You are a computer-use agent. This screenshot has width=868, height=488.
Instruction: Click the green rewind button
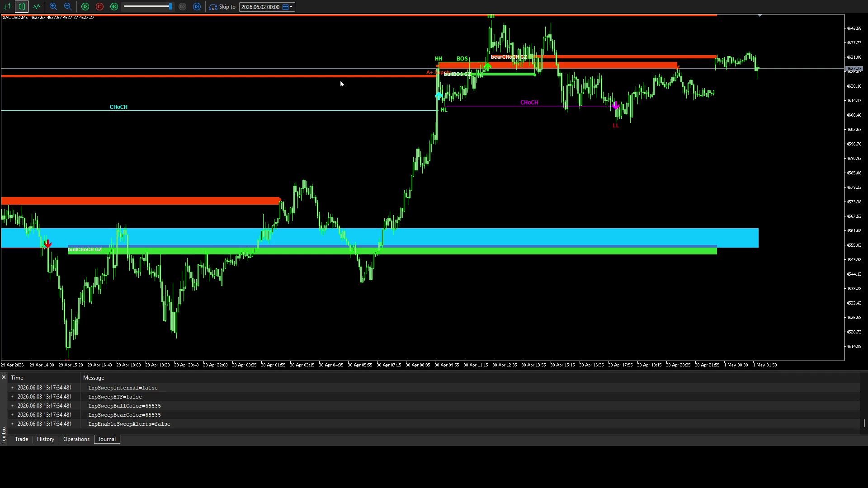tap(114, 7)
